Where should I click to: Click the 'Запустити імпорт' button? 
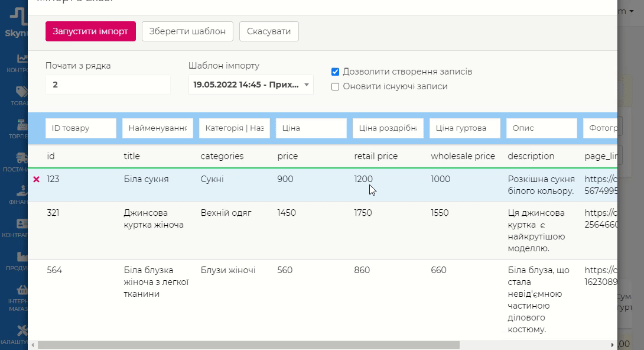click(x=90, y=31)
